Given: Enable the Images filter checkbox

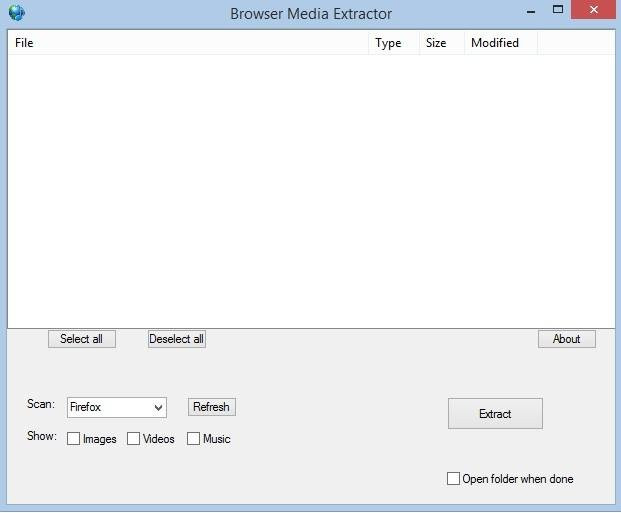Looking at the screenshot, I should tap(73, 439).
